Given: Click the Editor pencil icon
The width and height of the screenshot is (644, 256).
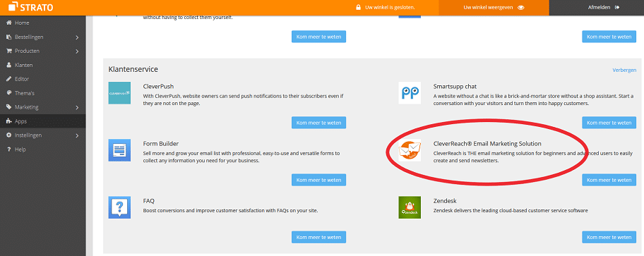Looking at the screenshot, I should pyautogui.click(x=8, y=79).
